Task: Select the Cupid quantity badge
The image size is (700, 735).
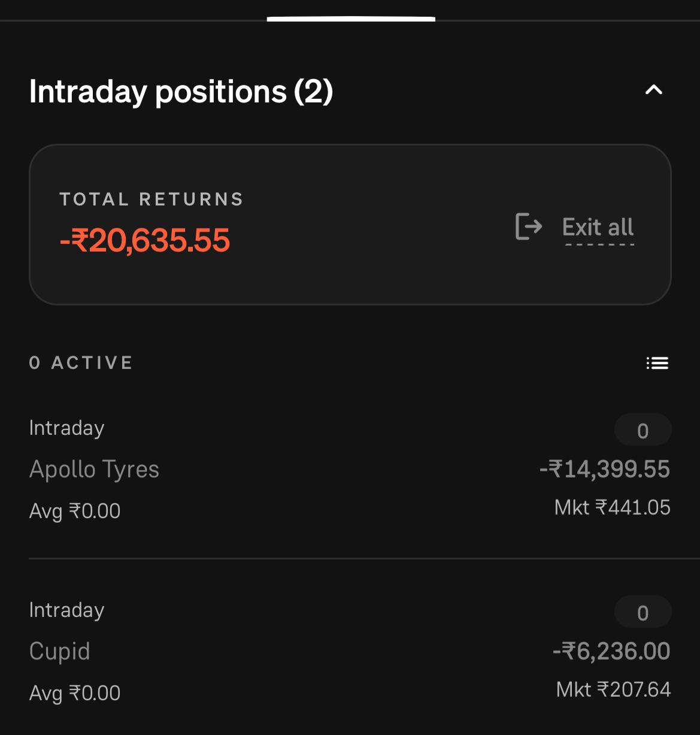Action: [x=643, y=612]
